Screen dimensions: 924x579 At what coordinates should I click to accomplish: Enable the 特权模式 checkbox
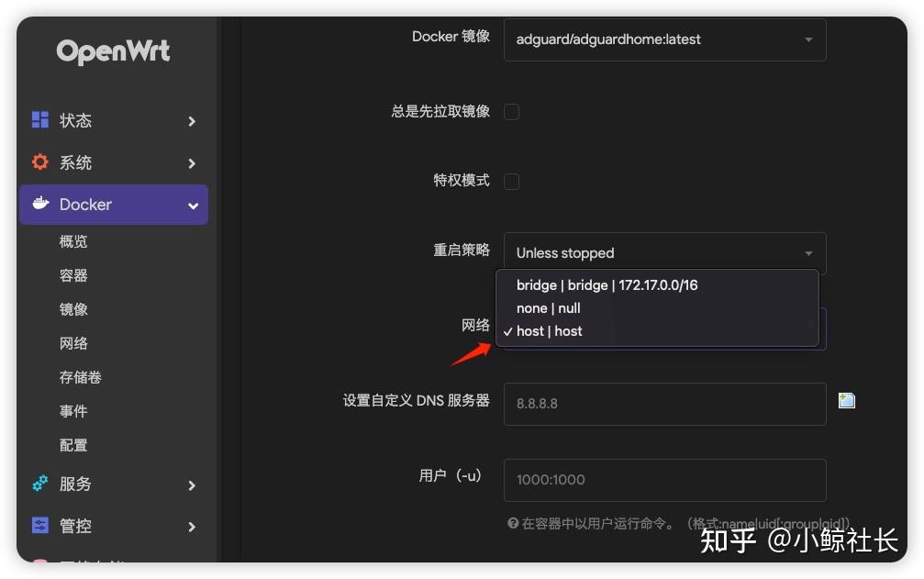click(511, 181)
